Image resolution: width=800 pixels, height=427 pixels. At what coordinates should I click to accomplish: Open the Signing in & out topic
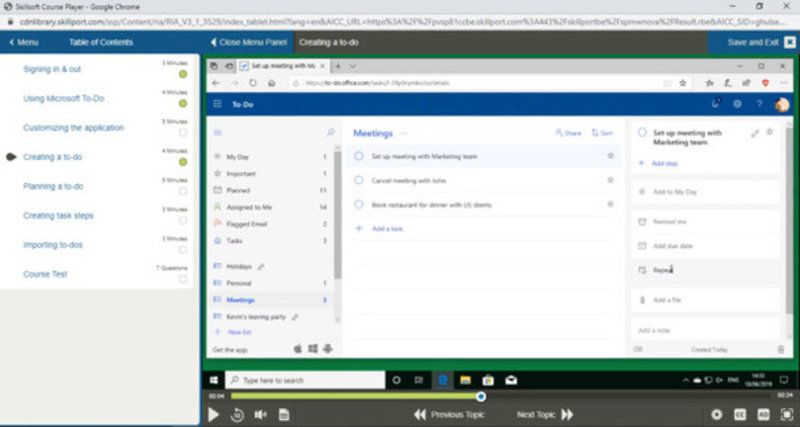(x=52, y=69)
